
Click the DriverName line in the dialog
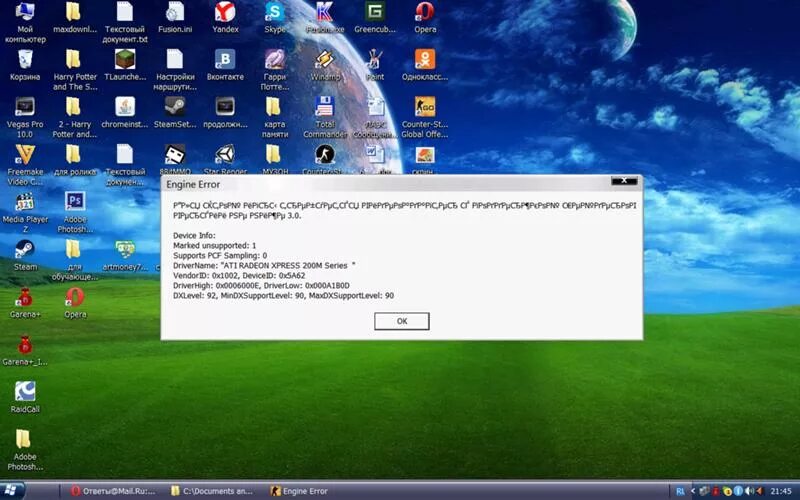pos(264,265)
